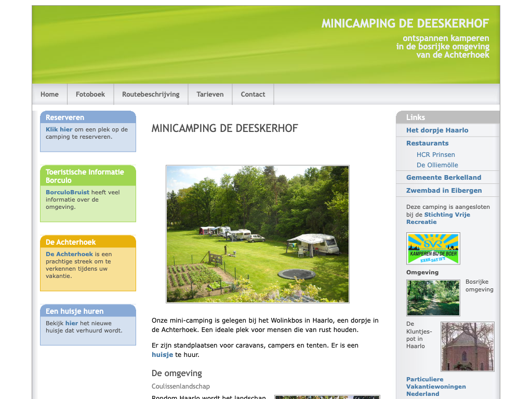532x399 pixels.
Task: Open the Kluntjespot chapel thumbnail
Action: click(x=467, y=347)
